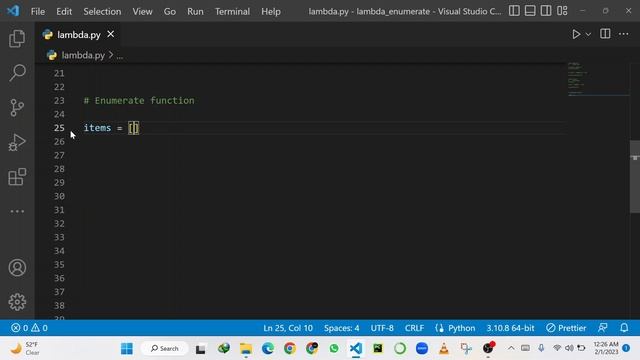Close the lambda.py tab
Screen dimensions: 640x360
(111, 34)
